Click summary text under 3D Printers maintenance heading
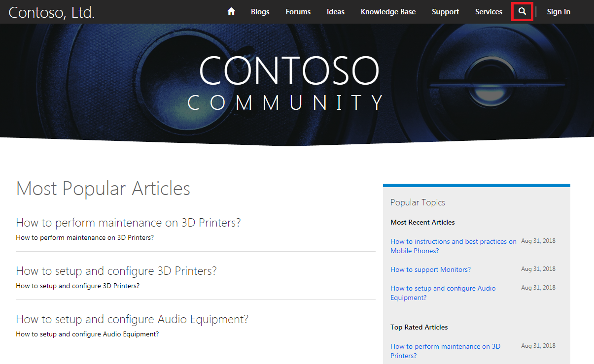Screen dimensions: 594x364 [85, 237]
